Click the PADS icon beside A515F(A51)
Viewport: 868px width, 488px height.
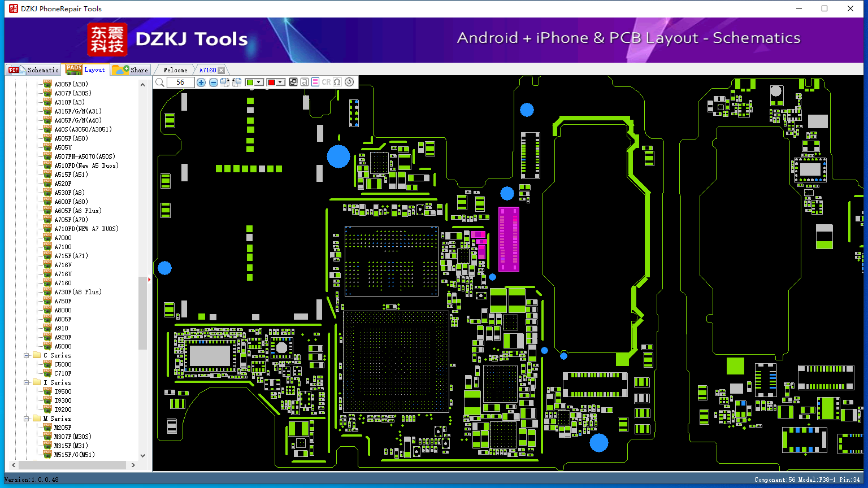pyautogui.click(x=47, y=175)
